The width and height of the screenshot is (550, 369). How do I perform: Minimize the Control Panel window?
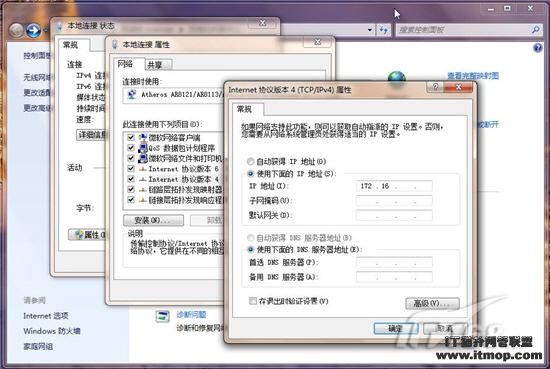tap(491, 9)
